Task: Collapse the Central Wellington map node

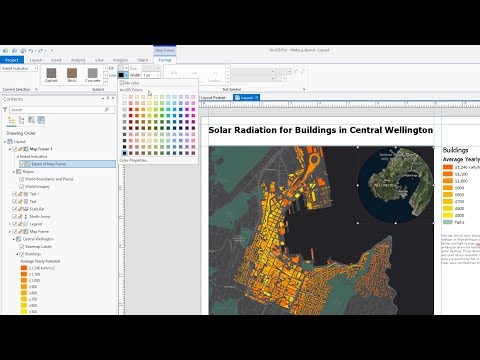Action: [x=14, y=239]
